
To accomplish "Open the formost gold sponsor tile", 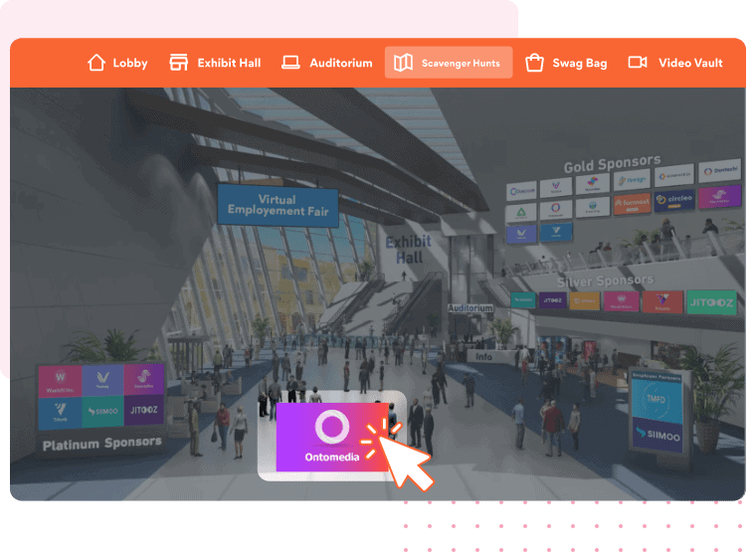I will (x=632, y=204).
